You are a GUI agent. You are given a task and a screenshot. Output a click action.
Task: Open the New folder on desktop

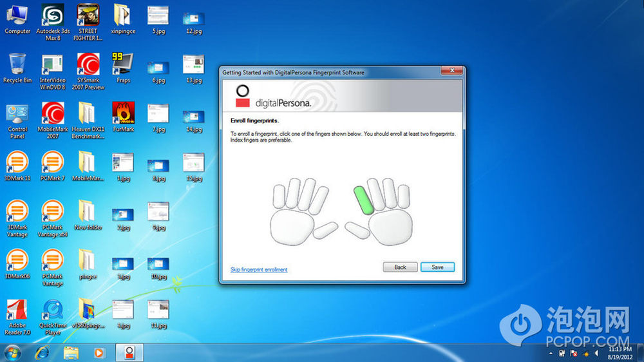88,215
